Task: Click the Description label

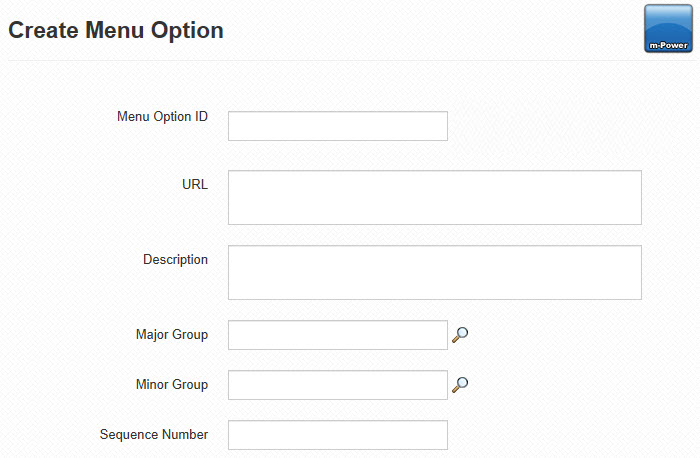Action: [x=175, y=260]
